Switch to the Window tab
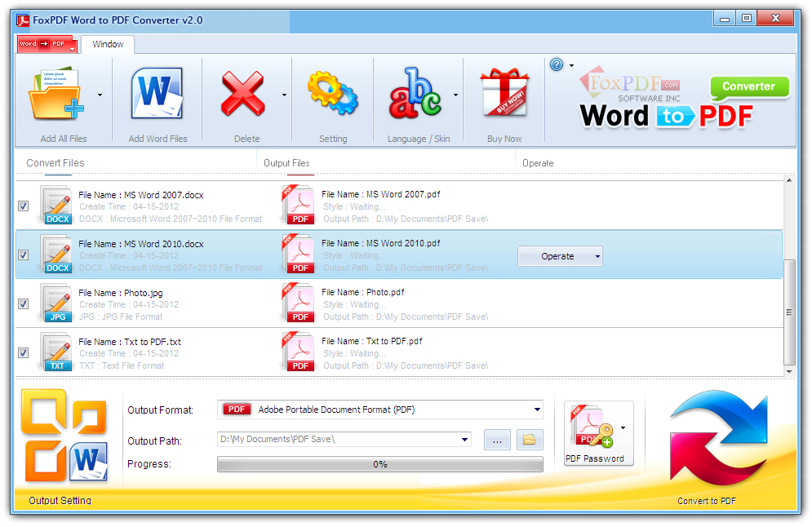 (108, 44)
